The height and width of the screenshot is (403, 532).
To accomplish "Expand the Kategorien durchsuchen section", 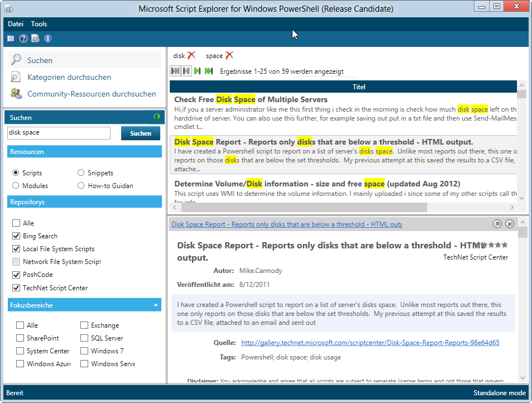I will [69, 78].
